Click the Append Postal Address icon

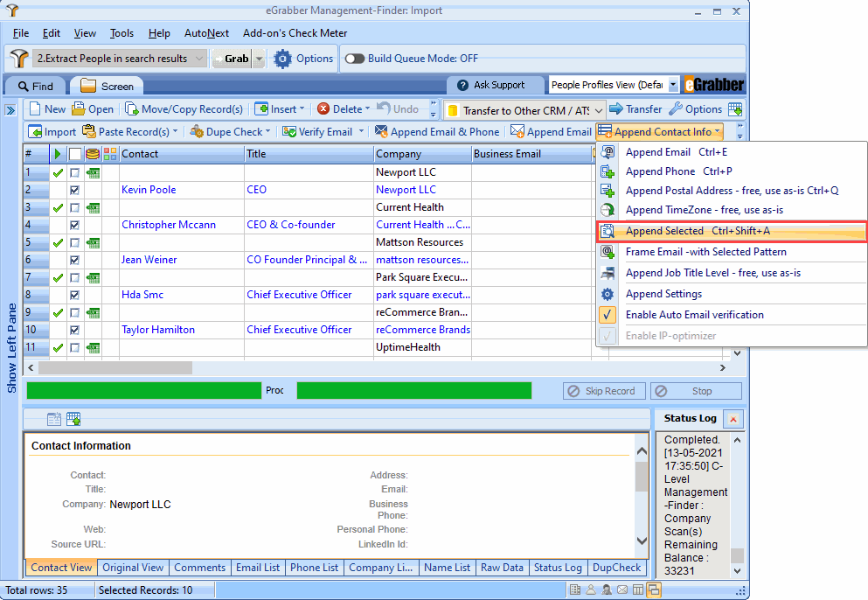click(608, 191)
